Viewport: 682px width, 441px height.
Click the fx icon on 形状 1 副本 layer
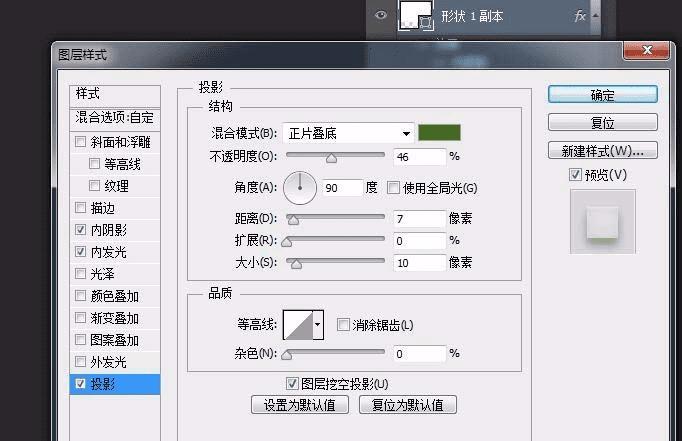(579, 17)
